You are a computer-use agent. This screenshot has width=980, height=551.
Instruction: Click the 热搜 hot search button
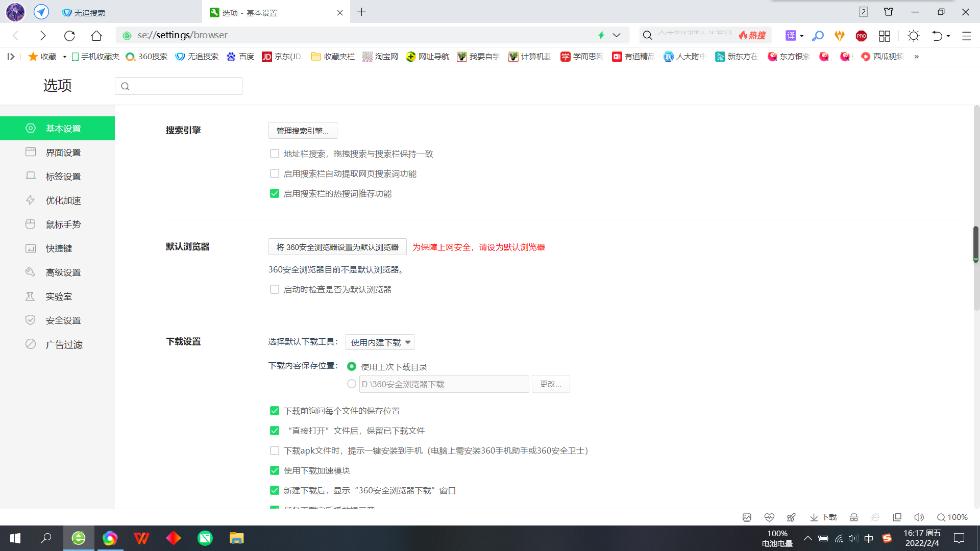point(752,35)
